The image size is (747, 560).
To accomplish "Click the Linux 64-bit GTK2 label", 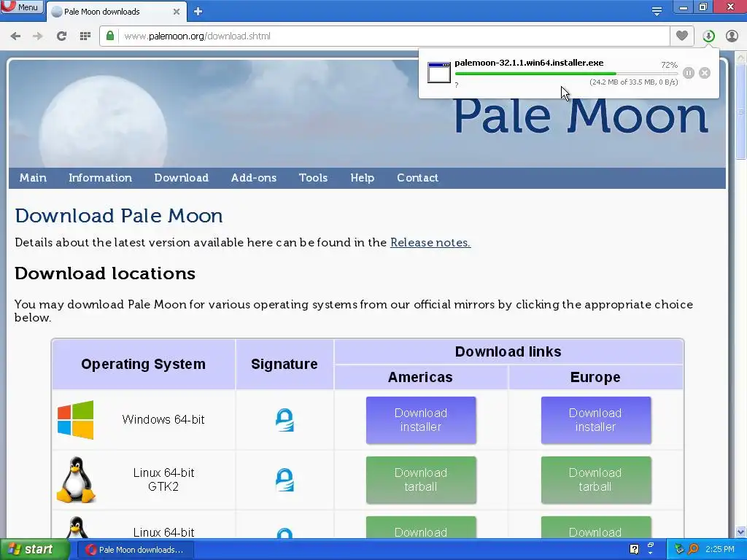I will point(163,480).
